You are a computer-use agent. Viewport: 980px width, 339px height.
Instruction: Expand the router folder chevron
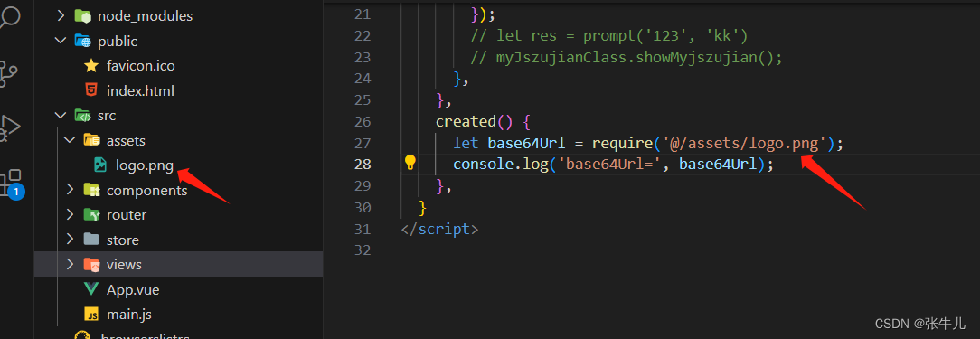click(x=70, y=214)
